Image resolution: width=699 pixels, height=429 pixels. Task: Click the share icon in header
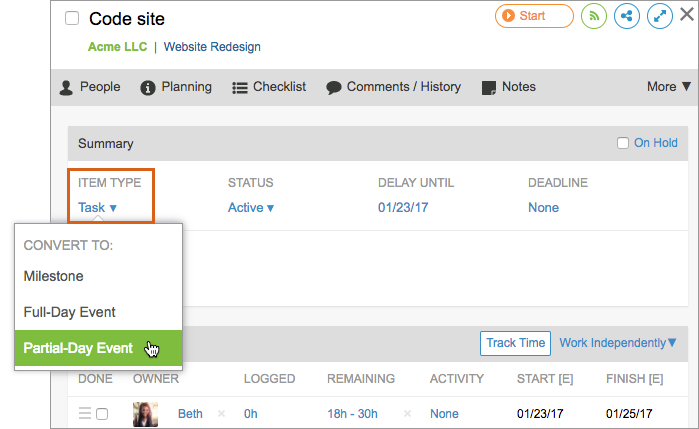pos(627,17)
